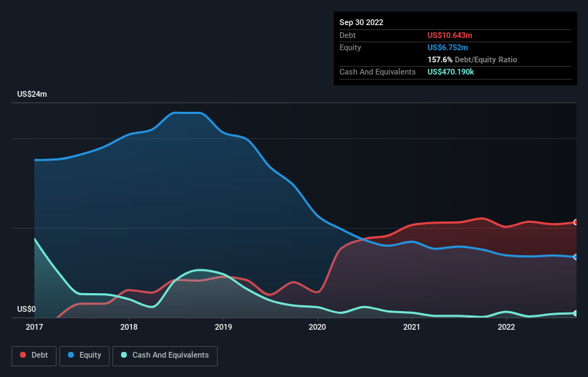Click Cash And Equivalents label in tooltip
This screenshot has height=377, width=588.
[x=377, y=72]
